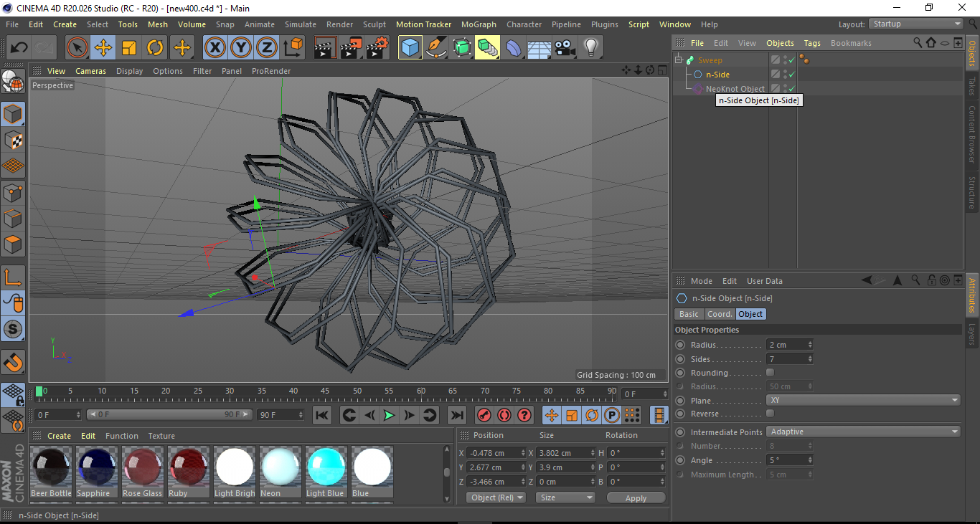Click the Angle value field
This screenshot has width=980, height=524.
789,460
